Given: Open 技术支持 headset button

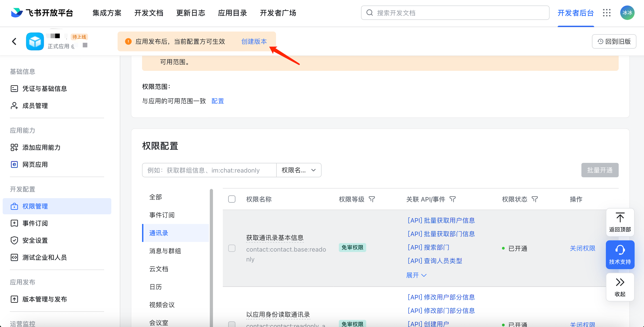Looking at the screenshot, I should (620, 255).
